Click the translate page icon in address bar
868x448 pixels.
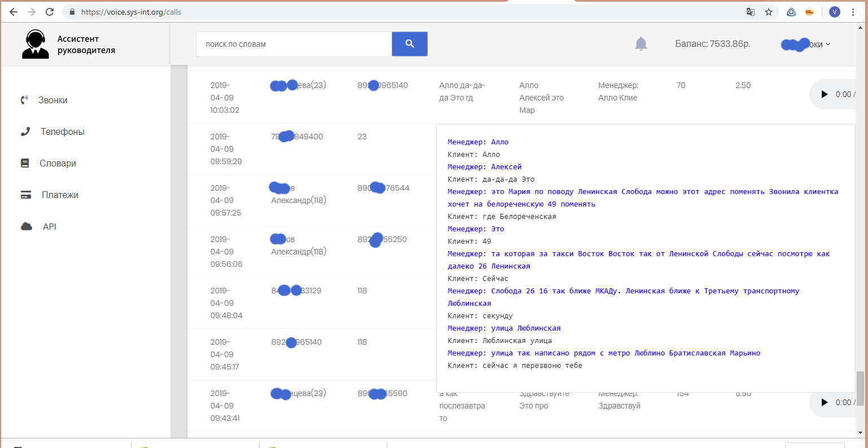point(751,12)
